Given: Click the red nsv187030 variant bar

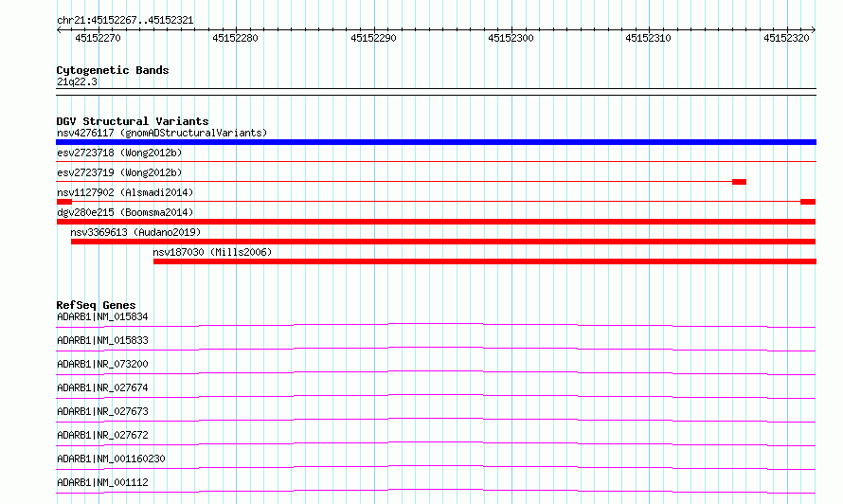Looking at the screenshot, I should [x=485, y=261].
